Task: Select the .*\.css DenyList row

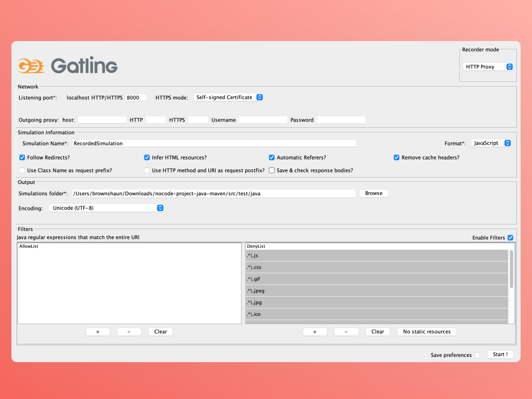Action: click(377, 268)
